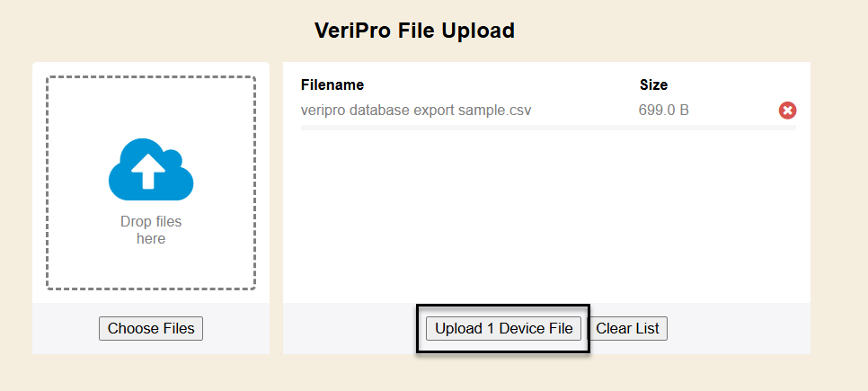Remove veripro database export sample.csv with red X
This screenshot has width=868, height=391.
pos(787,111)
